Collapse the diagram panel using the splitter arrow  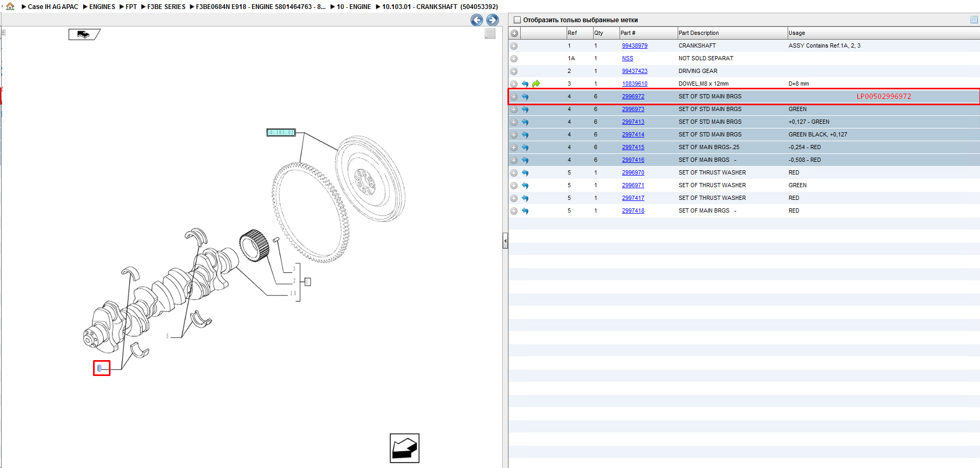coord(505,241)
